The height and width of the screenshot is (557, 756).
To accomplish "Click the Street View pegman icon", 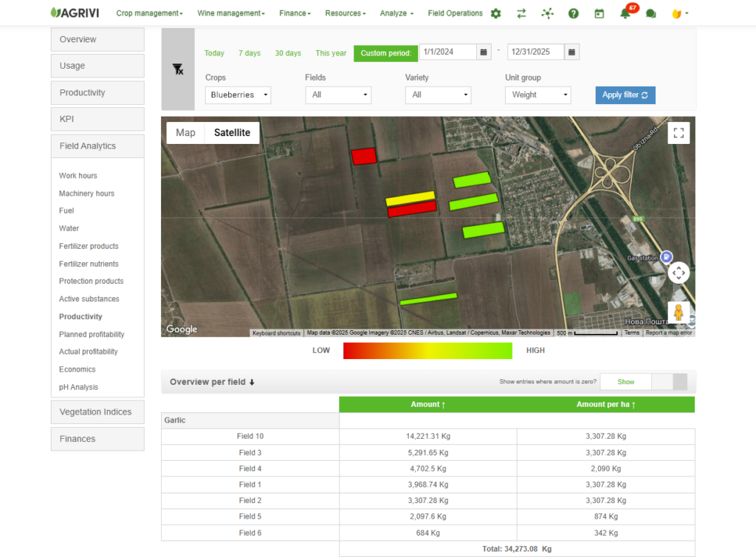I will [x=678, y=312].
